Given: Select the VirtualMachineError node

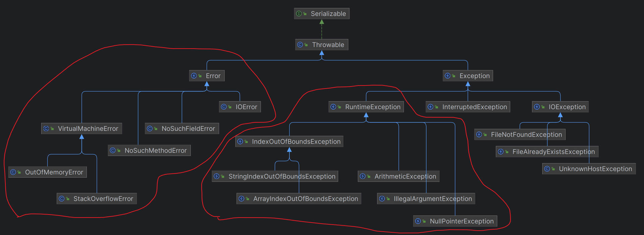Looking at the screenshot, I should tap(82, 128).
